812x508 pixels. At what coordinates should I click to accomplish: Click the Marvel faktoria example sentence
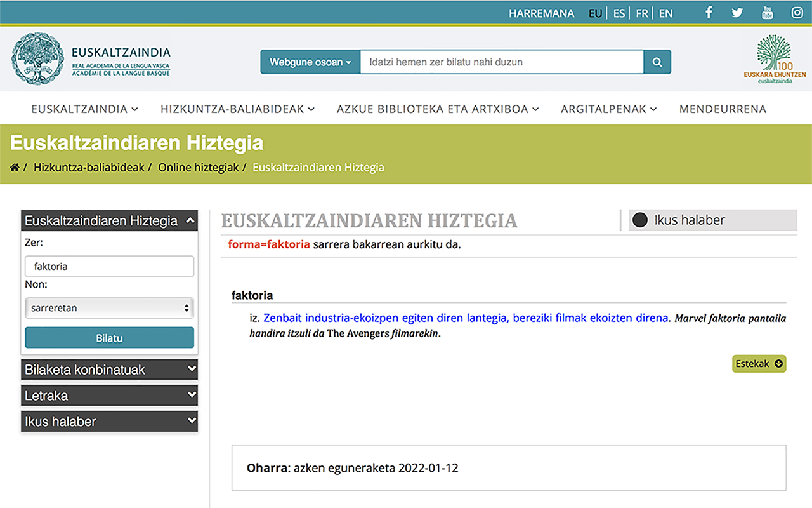tap(518, 325)
